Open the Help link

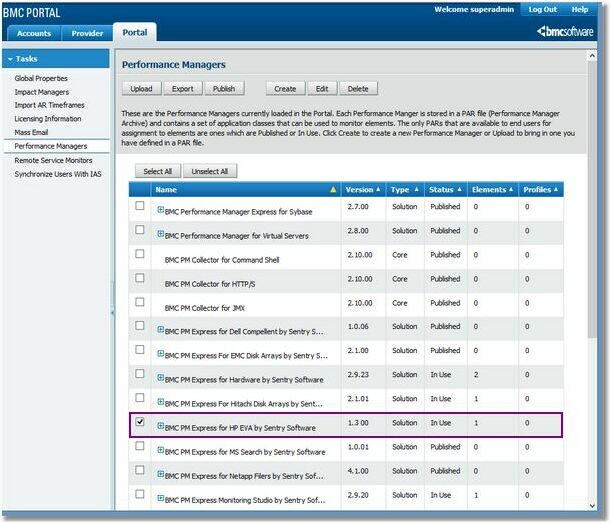pos(580,9)
